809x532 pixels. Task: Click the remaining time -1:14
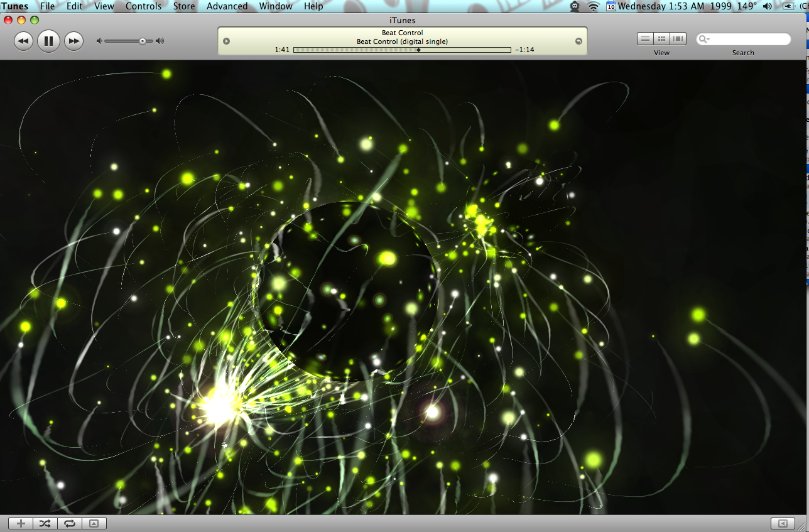(525, 50)
